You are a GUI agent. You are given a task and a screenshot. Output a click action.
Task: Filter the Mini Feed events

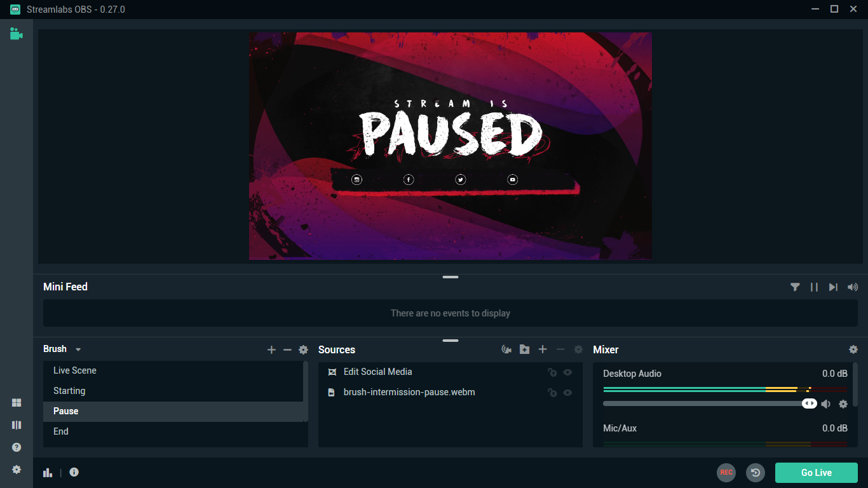[x=795, y=287]
